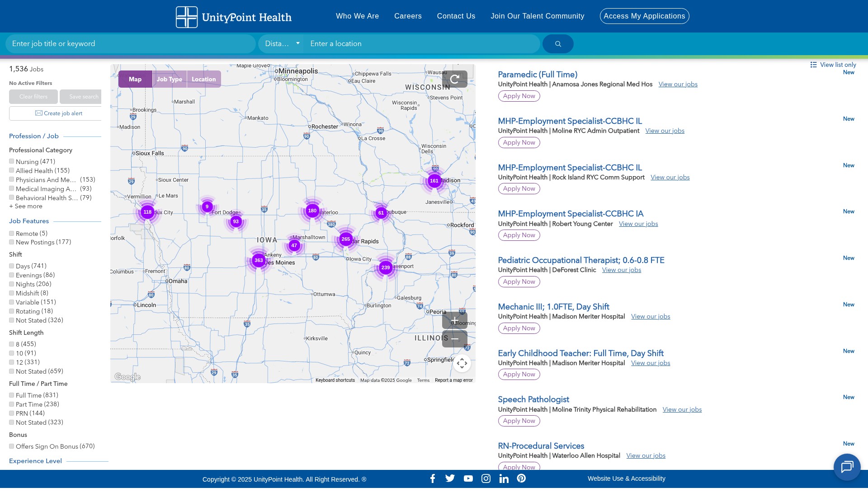The width and height of the screenshot is (868, 497).
Task: Click Report a map error
Action: coord(454,380)
